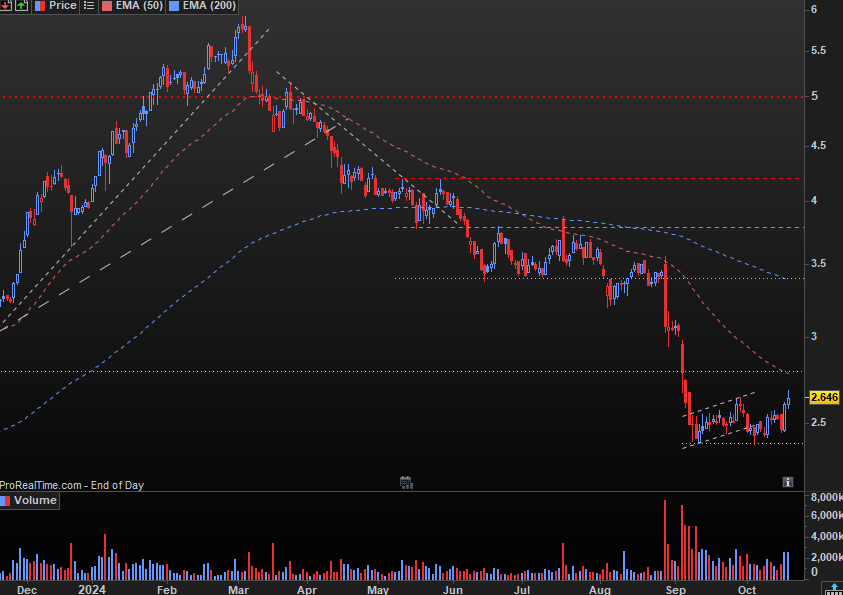Click the 2,000k volume scale label

point(827,557)
